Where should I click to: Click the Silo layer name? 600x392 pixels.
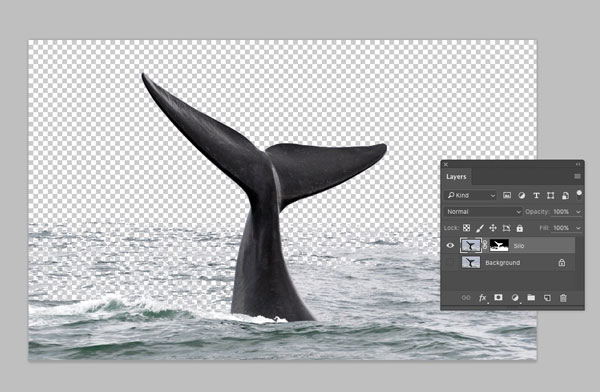tap(519, 246)
